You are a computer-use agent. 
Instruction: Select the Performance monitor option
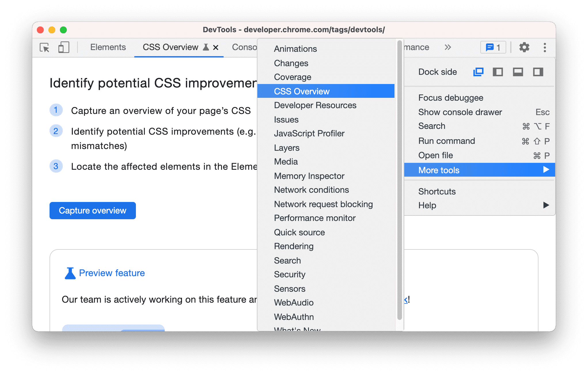(315, 218)
